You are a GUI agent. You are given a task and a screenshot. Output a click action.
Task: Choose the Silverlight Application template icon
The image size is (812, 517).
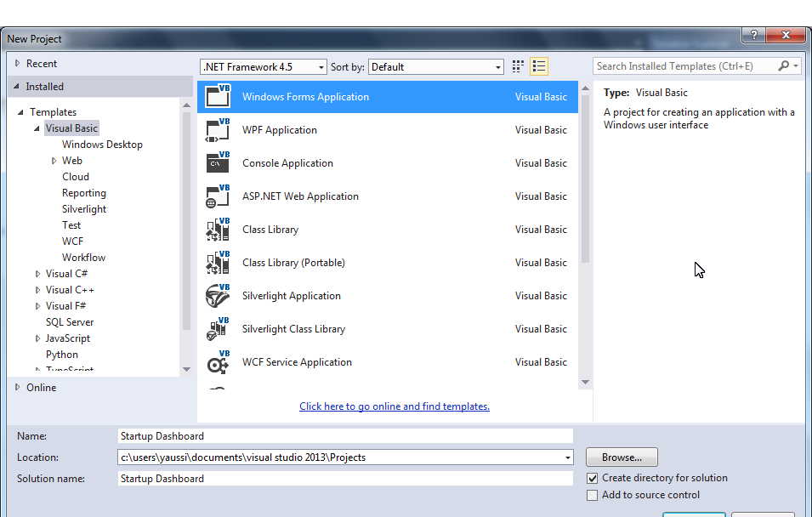[x=218, y=295]
